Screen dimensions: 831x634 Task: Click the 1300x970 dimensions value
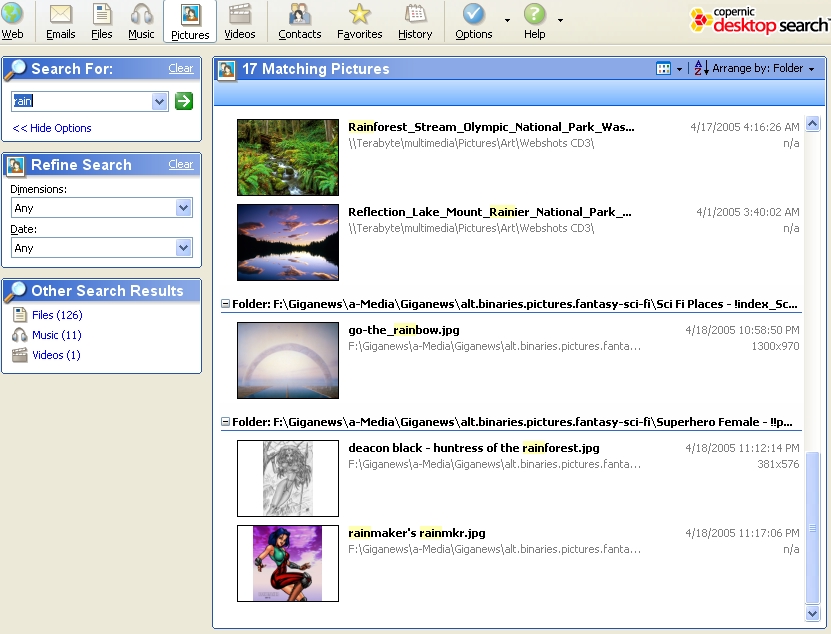[x=775, y=346]
